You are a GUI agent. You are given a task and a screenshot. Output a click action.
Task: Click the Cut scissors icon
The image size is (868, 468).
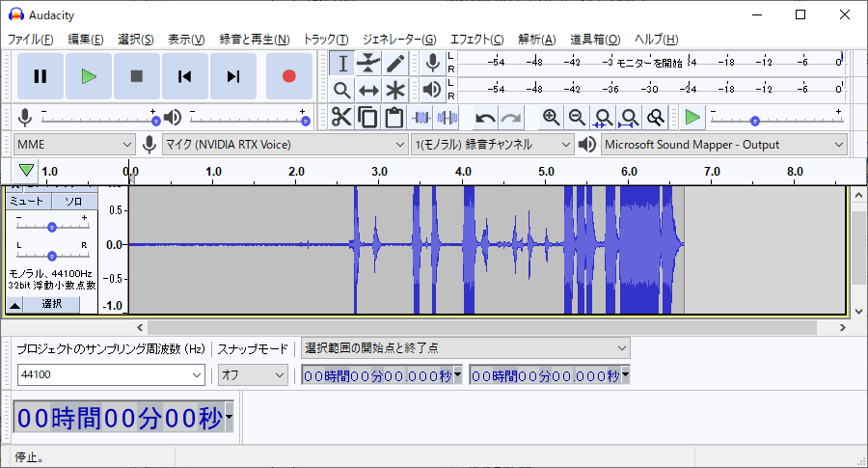[x=341, y=118]
